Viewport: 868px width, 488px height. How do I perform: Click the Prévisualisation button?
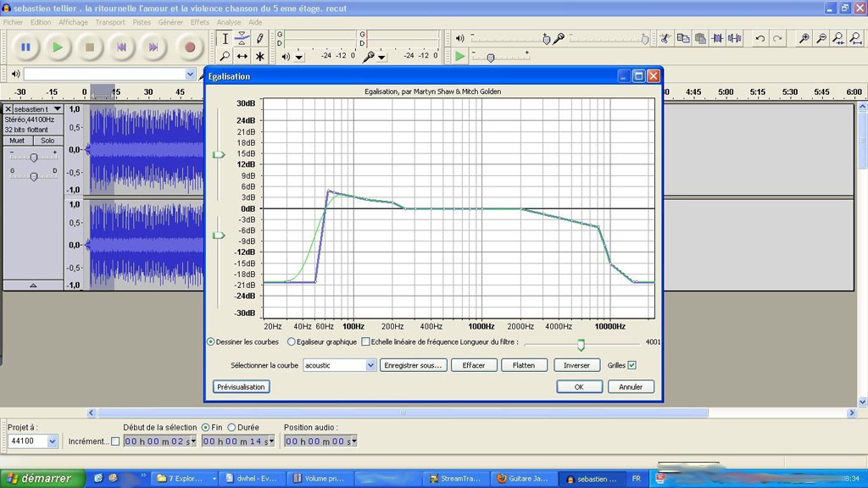(241, 386)
